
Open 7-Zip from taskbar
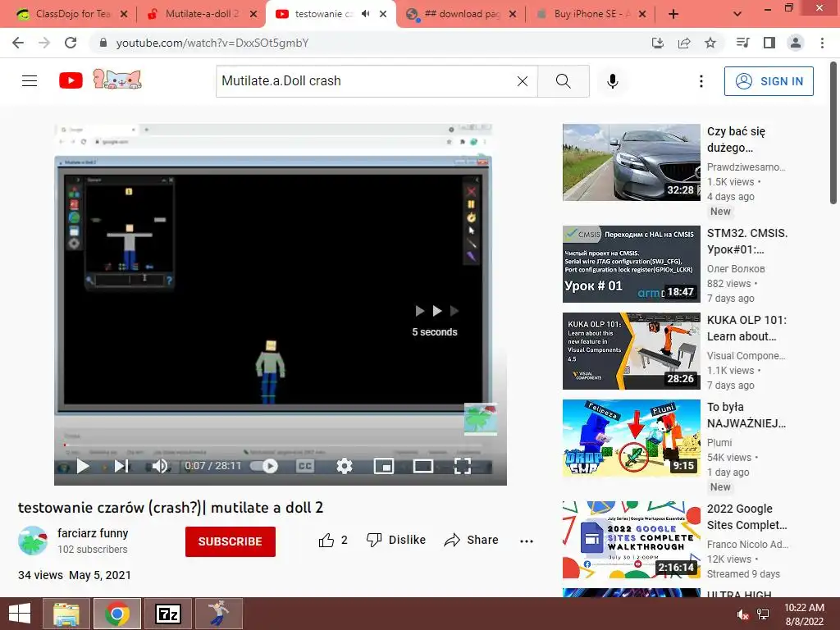click(x=167, y=614)
